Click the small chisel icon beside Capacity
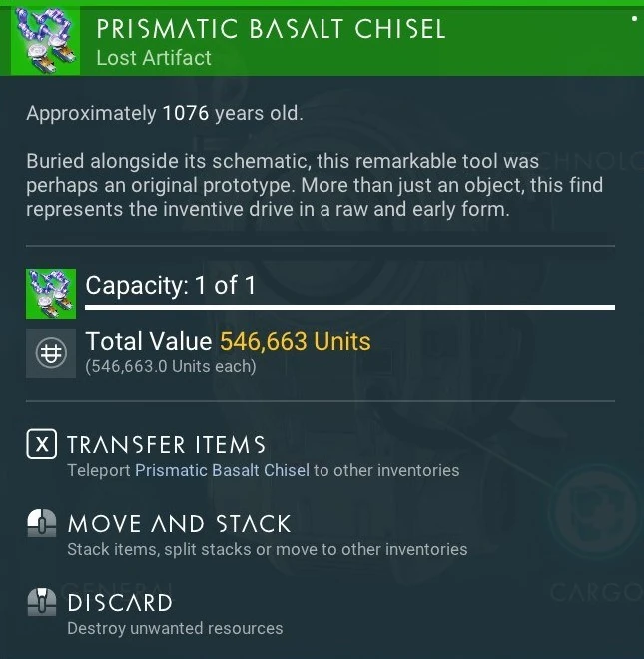Image resolution: width=644 pixels, height=659 pixels. click(51, 294)
